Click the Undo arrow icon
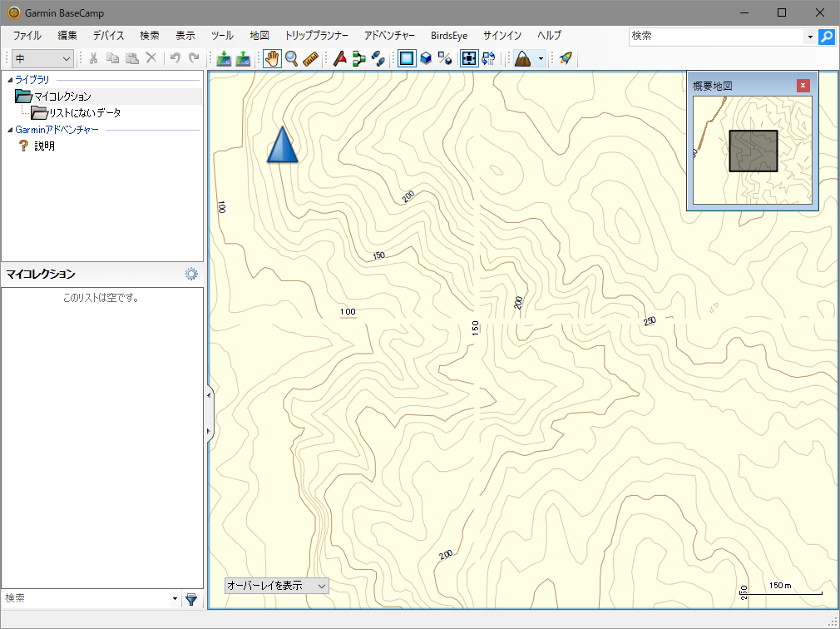 coord(175,58)
